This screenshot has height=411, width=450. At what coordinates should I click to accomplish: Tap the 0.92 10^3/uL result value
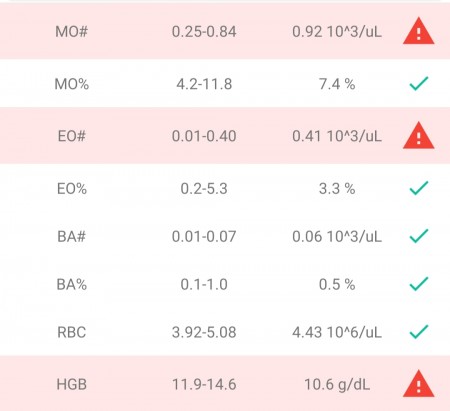pyautogui.click(x=337, y=32)
